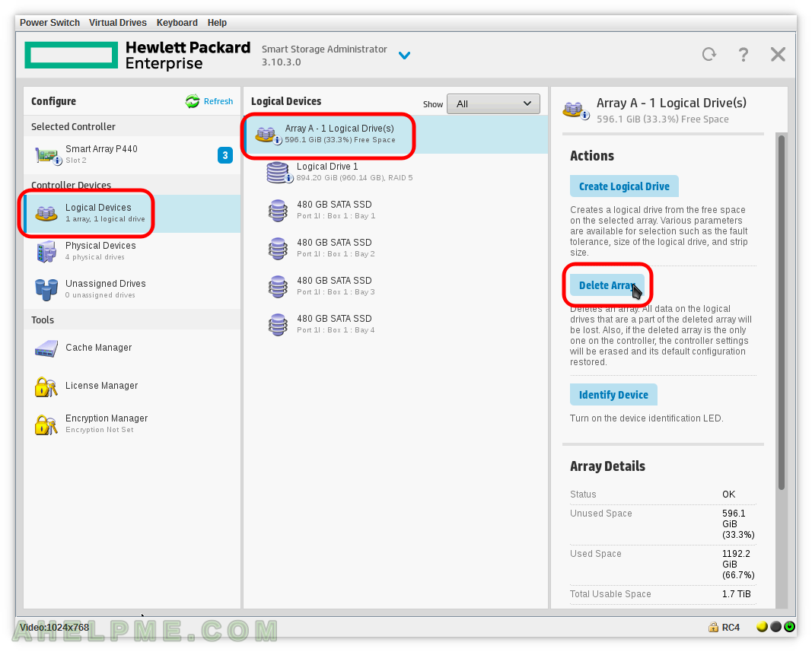Open Unassigned Drives in the sidebar
Screen dimensions: 812x652
[x=132, y=289]
